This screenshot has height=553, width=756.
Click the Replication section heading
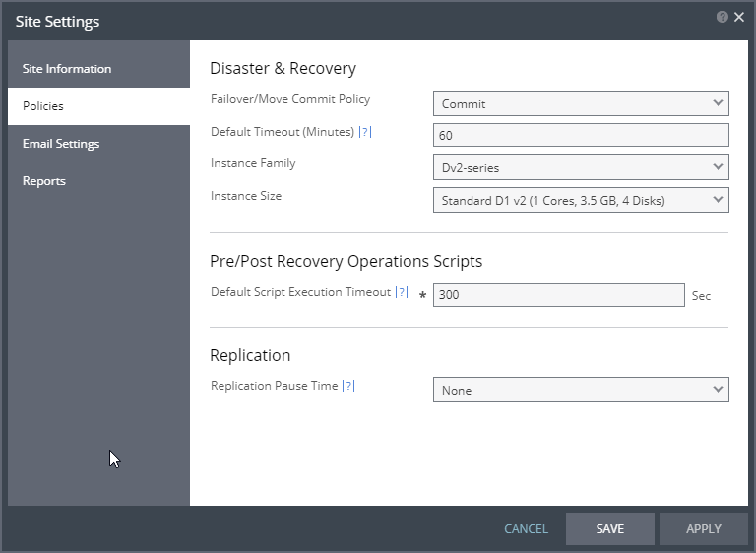pos(250,356)
